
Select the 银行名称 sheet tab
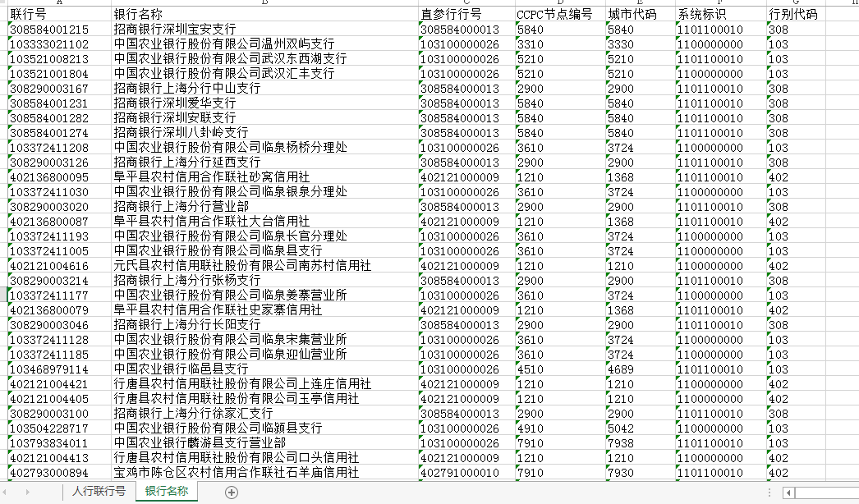click(x=167, y=492)
